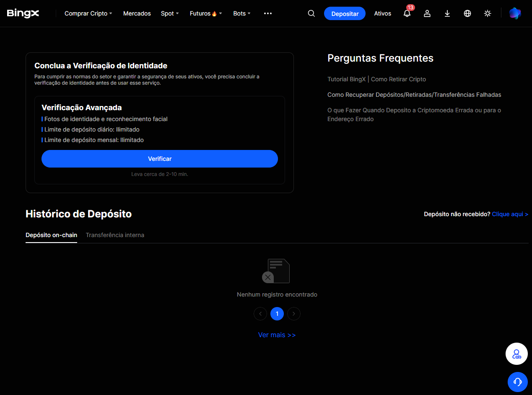The width and height of the screenshot is (532, 395).
Task: Click the Depositar button
Action: pos(345,13)
